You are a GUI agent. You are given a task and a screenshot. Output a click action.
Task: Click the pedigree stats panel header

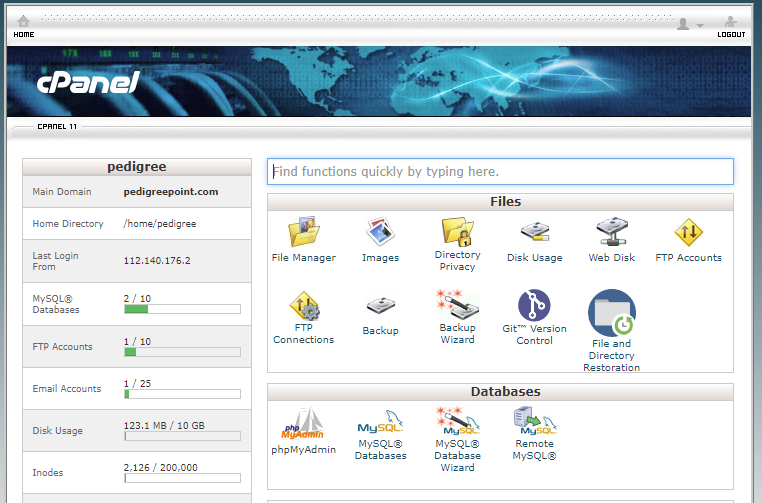coord(137,167)
